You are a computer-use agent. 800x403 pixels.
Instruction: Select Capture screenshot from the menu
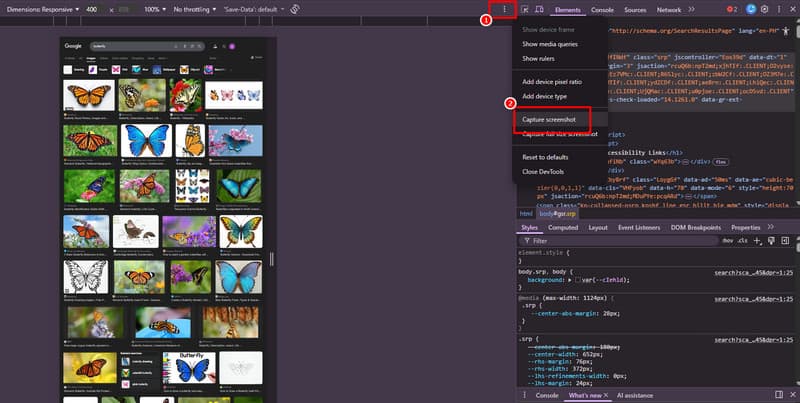click(548, 119)
